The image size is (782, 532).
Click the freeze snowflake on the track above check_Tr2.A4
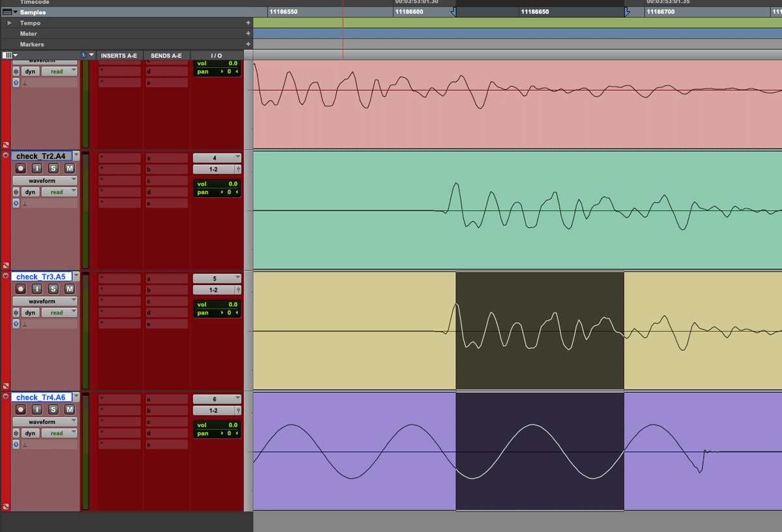[16, 72]
